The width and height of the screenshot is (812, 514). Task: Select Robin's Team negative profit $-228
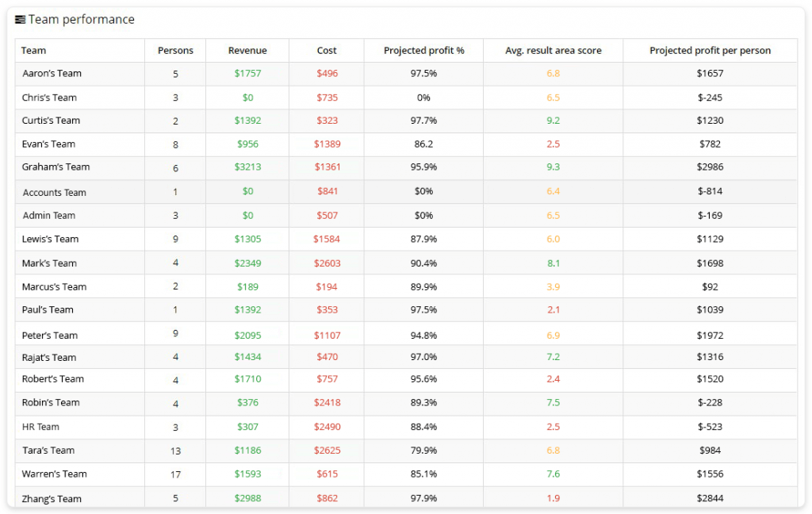[710, 403]
